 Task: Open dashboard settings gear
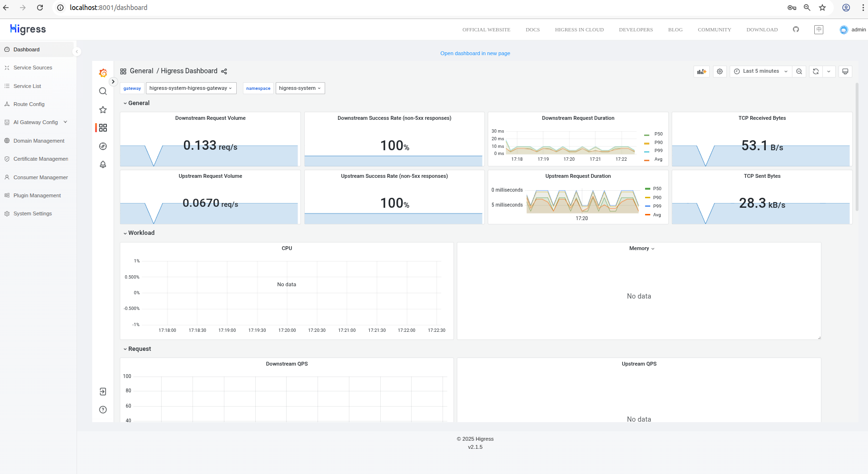pyautogui.click(x=720, y=71)
